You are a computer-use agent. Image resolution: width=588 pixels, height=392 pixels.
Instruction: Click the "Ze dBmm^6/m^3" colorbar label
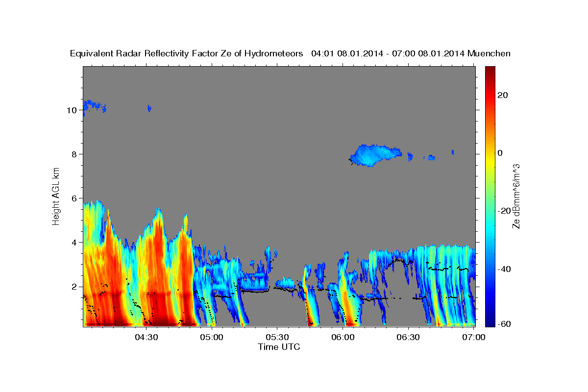pos(515,196)
